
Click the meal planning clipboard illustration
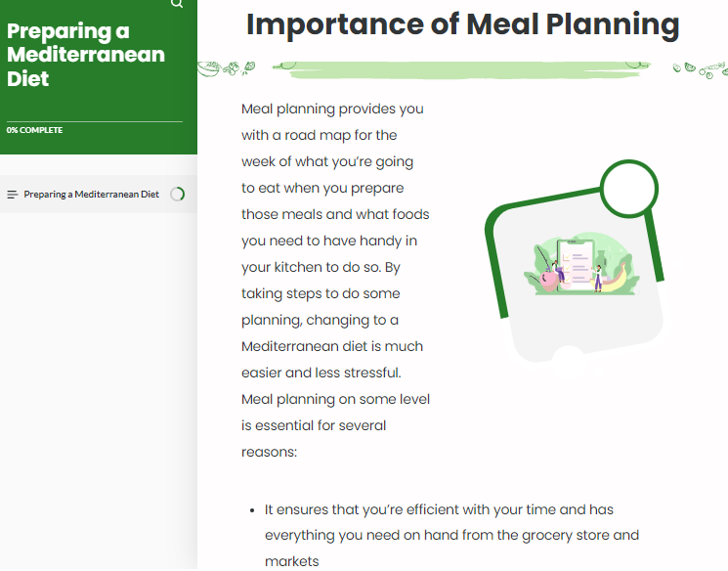pos(581,266)
